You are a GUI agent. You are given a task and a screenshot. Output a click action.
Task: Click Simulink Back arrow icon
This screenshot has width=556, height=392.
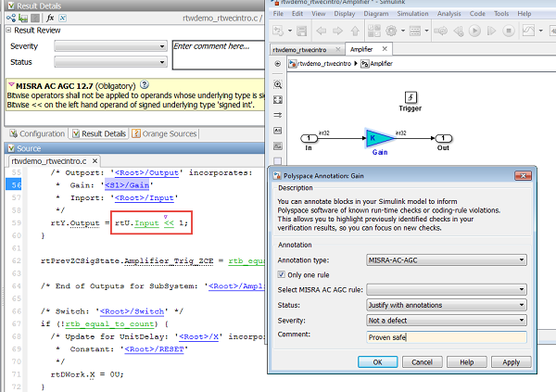322,31
